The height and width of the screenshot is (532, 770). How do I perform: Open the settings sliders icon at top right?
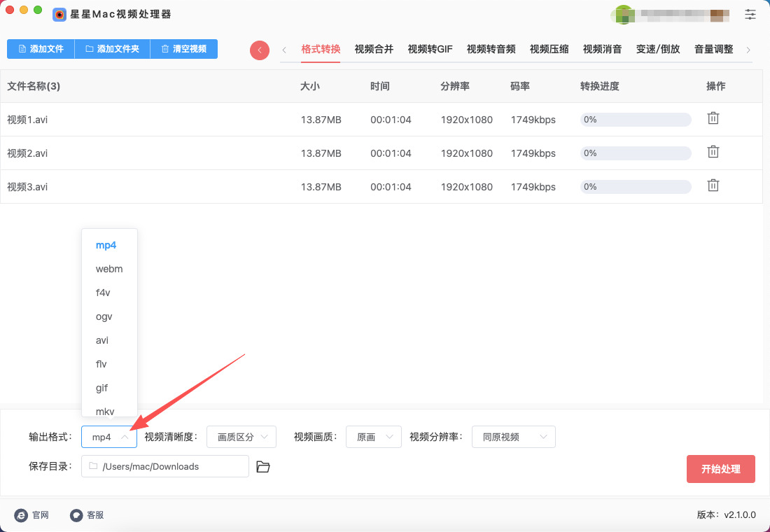click(x=750, y=14)
